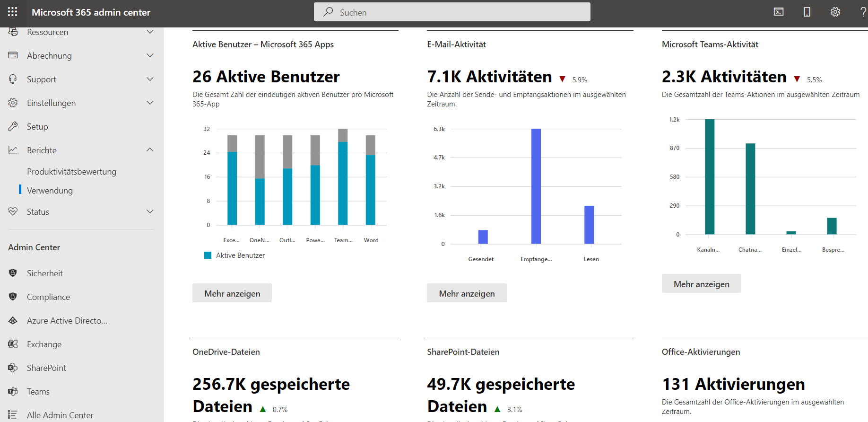Screen dimensions: 868x422
Task: Click the 'SharePoint-Dateien' card title
Action: click(x=463, y=352)
